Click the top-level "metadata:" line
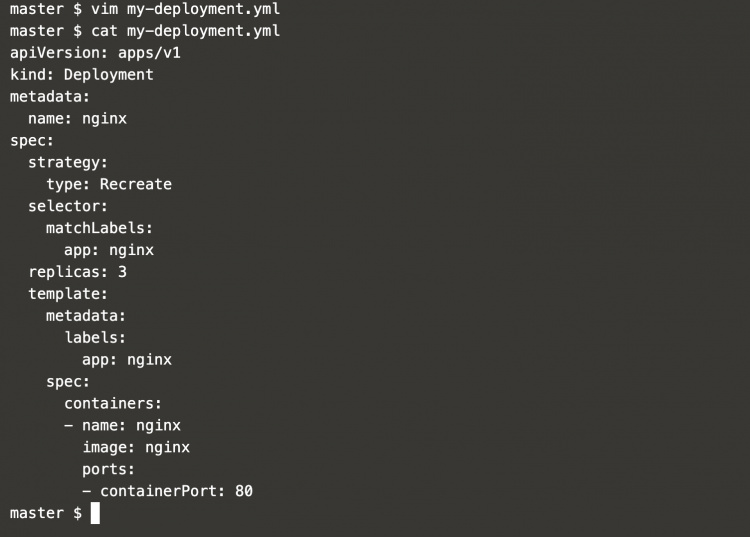 50,96
